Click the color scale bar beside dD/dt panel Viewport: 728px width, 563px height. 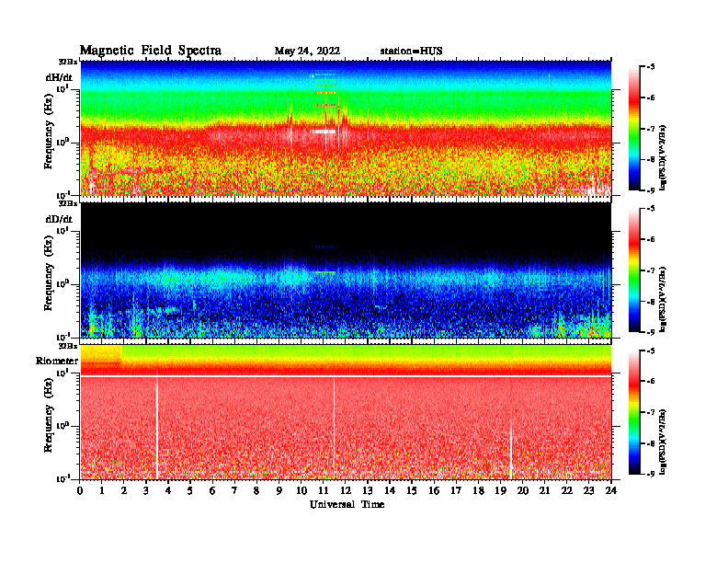[x=634, y=270]
